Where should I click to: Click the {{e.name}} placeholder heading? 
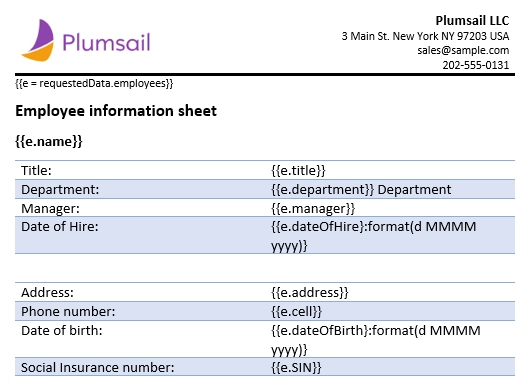click(49, 141)
